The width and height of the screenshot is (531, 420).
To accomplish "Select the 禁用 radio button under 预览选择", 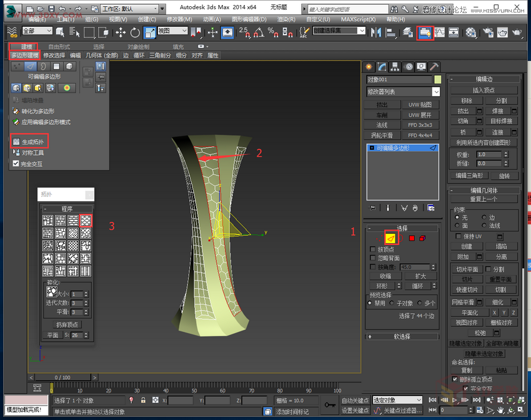I will [x=369, y=302].
